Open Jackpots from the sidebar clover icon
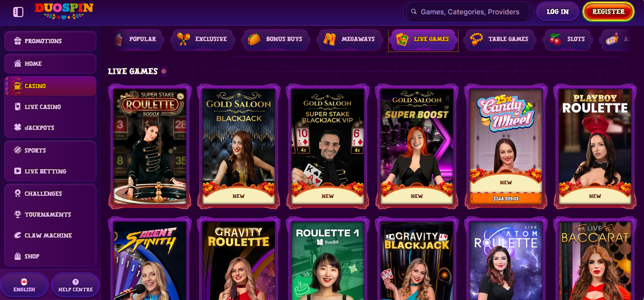The height and width of the screenshot is (300, 644). pyautogui.click(x=18, y=128)
